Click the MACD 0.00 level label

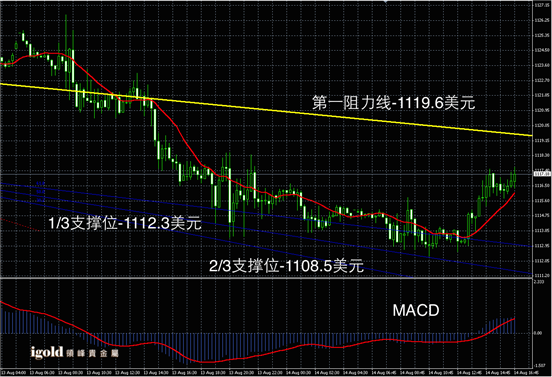click(x=538, y=333)
